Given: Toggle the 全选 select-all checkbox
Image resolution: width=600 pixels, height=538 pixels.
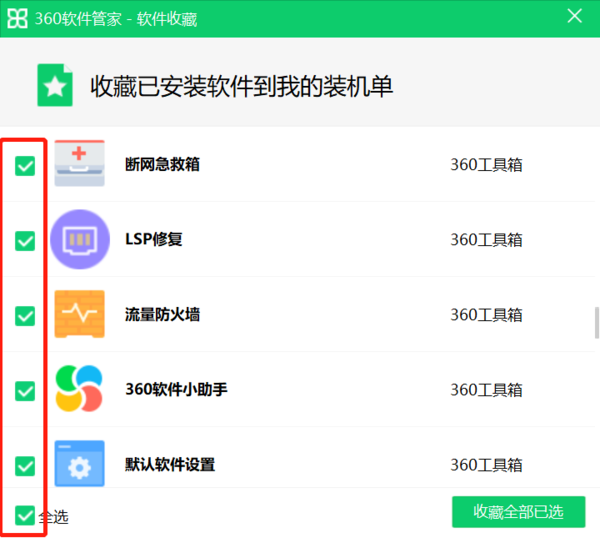Looking at the screenshot, I should click(x=25, y=516).
